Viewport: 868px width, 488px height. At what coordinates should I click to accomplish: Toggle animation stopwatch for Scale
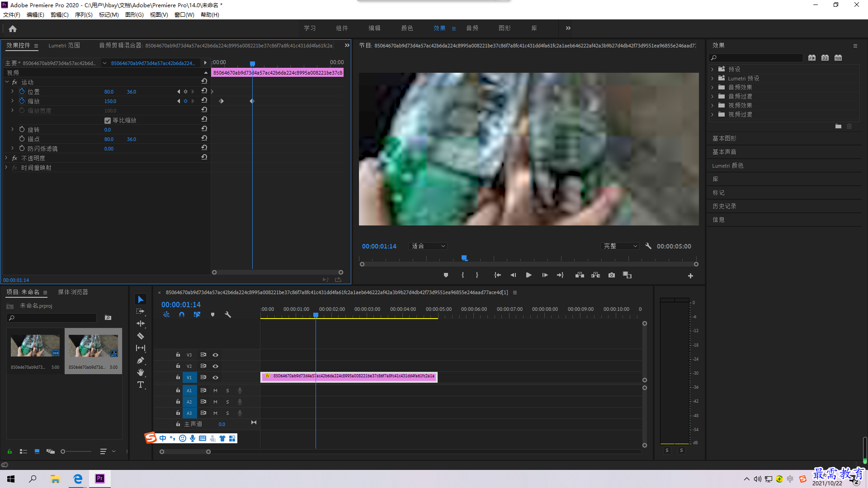pyautogui.click(x=22, y=101)
